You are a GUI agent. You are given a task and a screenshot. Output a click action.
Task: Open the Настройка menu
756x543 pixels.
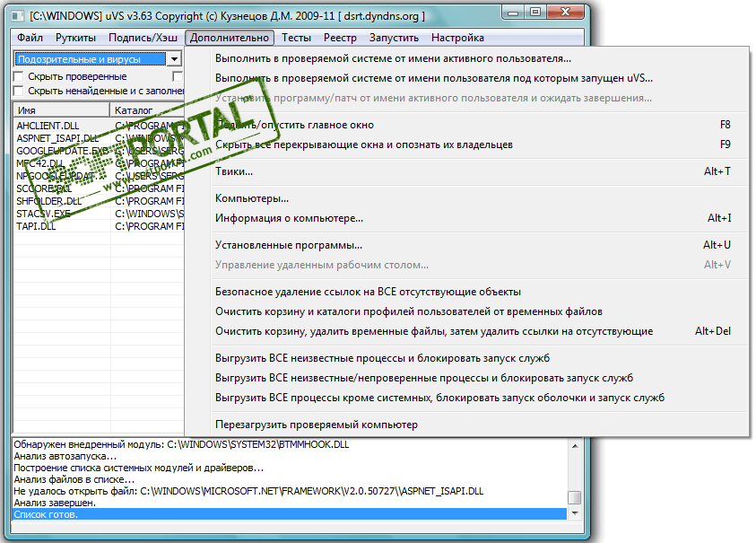pyautogui.click(x=457, y=38)
